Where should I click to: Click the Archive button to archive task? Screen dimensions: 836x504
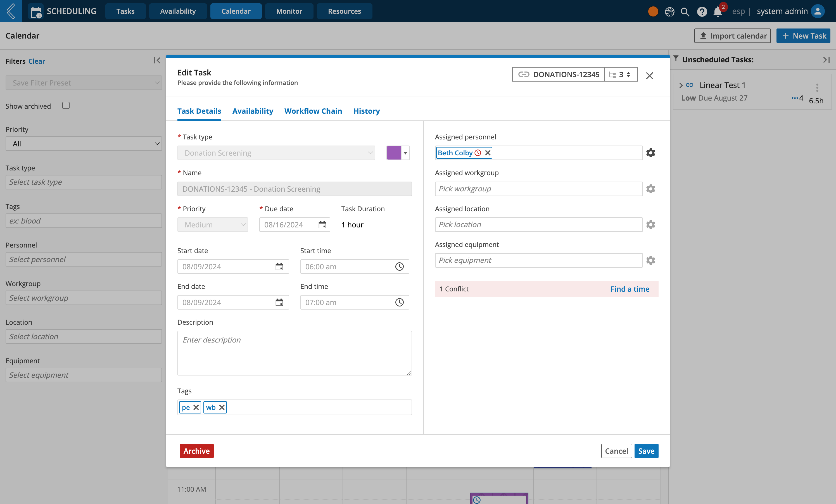(196, 451)
